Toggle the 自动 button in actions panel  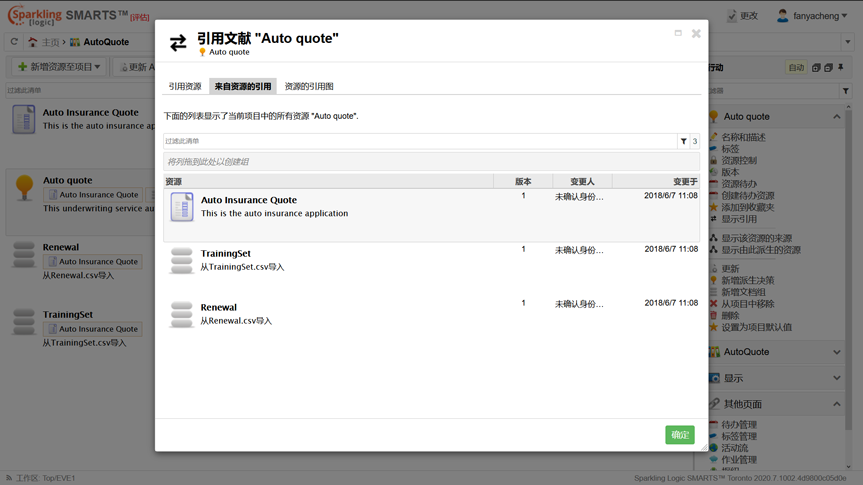(x=796, y=68)
